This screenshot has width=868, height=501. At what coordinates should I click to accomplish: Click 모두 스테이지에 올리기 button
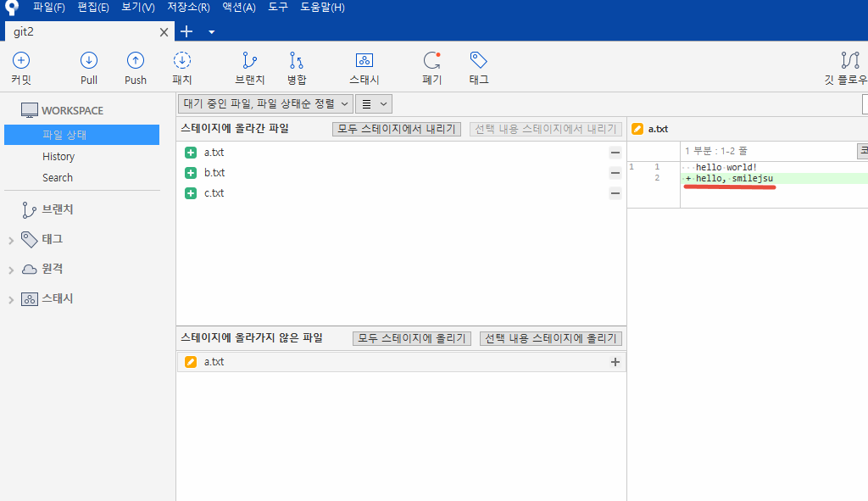(x=412, y=338)
